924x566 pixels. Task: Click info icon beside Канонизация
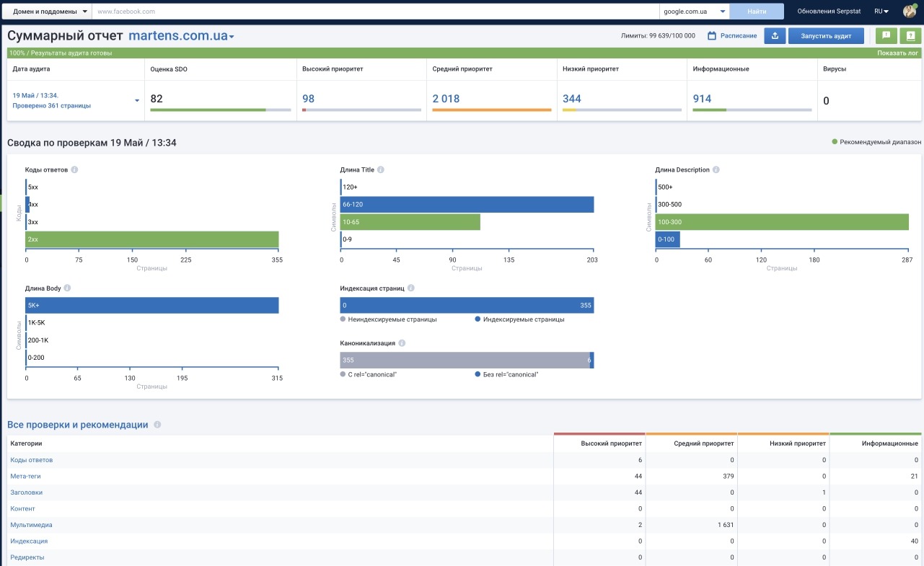(x=402, y=344)
